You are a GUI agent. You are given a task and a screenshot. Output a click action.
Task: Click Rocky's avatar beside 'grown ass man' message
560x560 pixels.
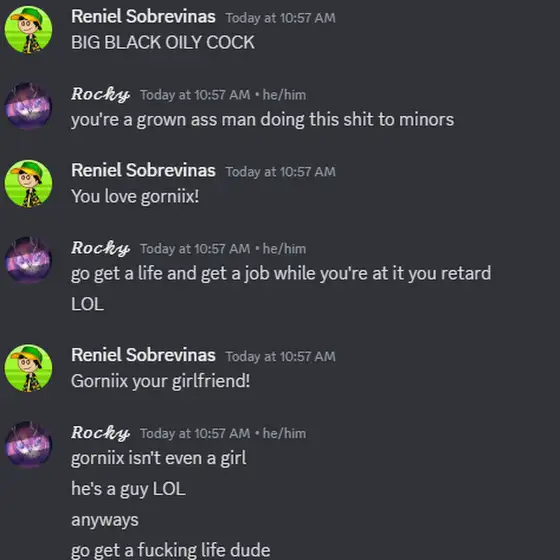click(28, 106)
